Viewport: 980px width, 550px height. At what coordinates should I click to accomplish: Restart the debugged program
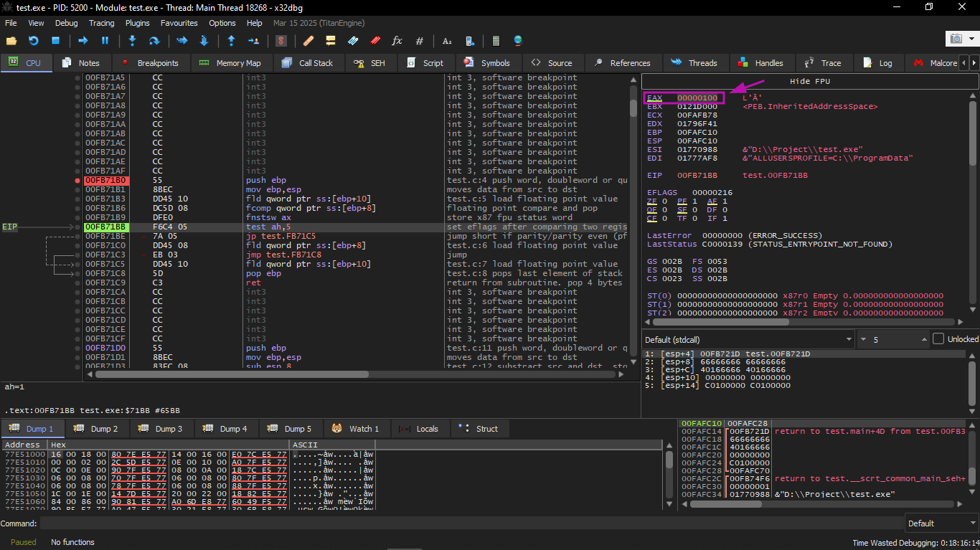coord(33,41)
